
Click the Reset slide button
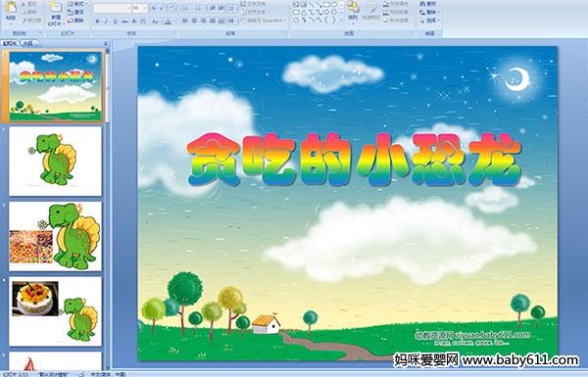click(x=76, y=12)
